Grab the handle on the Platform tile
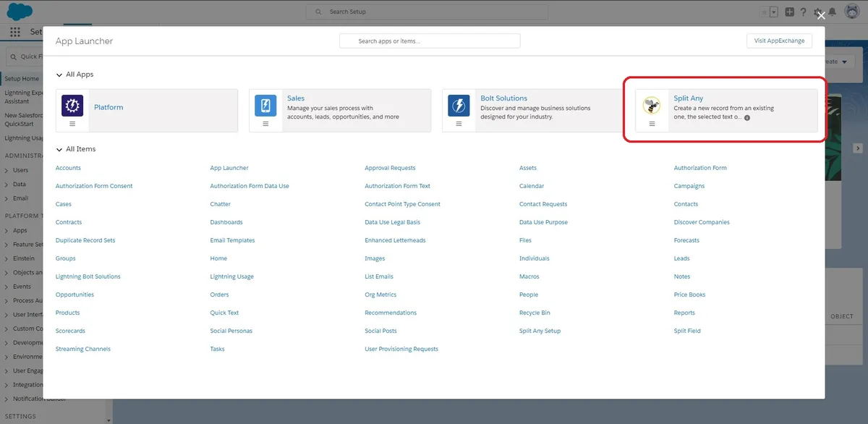This screenshot has width=868, height=424. click(x=72, y=124)
